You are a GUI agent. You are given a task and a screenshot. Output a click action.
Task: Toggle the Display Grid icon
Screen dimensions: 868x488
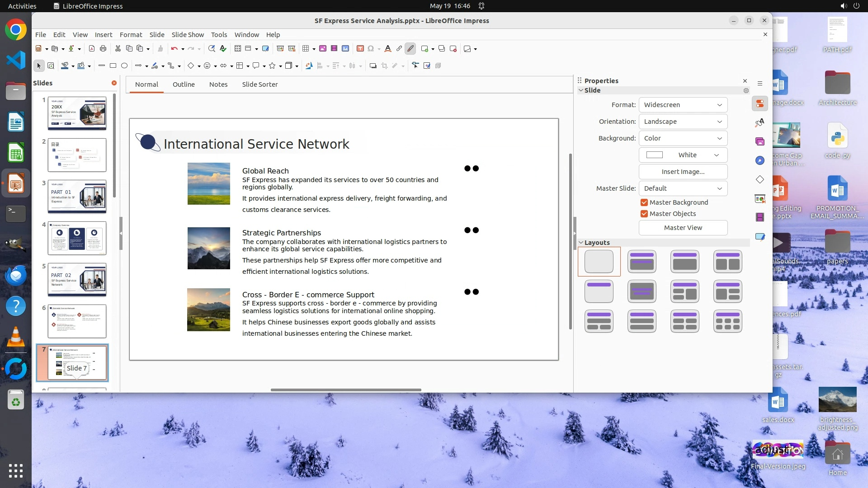coord(238,49)
